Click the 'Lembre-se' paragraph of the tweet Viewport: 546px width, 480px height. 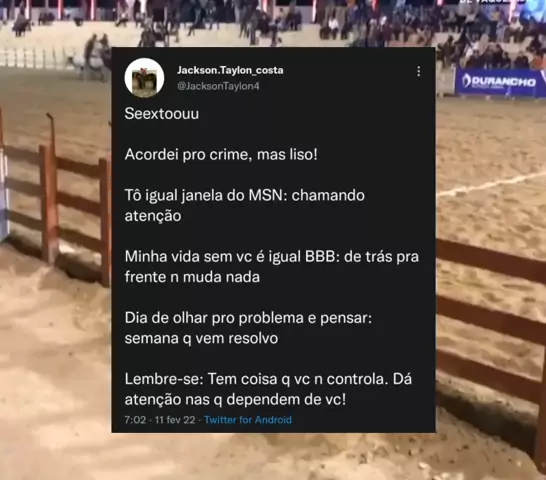[x=268, y=389]
